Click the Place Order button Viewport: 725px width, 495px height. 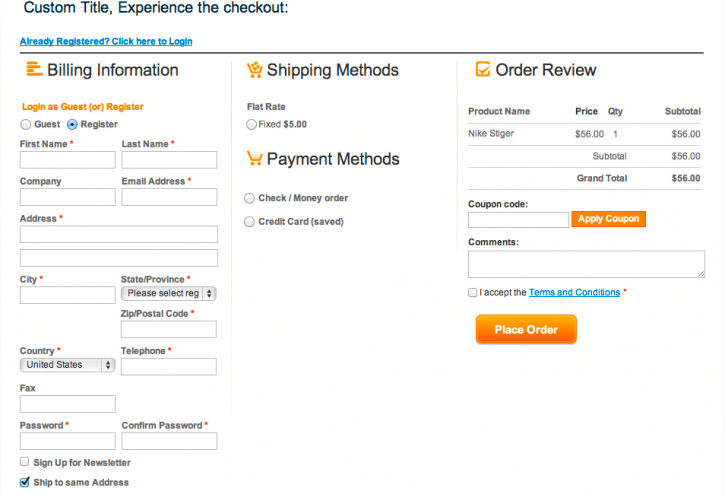pyautogui.click(x=526, y=329)
